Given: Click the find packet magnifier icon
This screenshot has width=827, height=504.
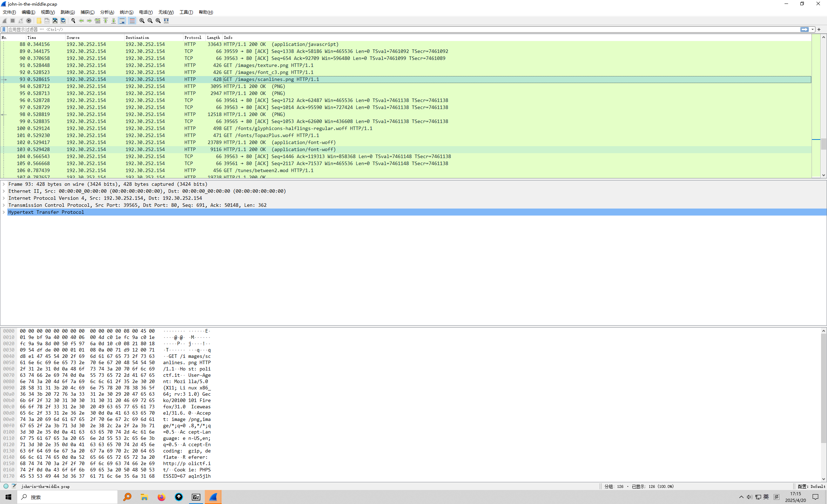Looking at the screenshot, I should tap(73, 21).
